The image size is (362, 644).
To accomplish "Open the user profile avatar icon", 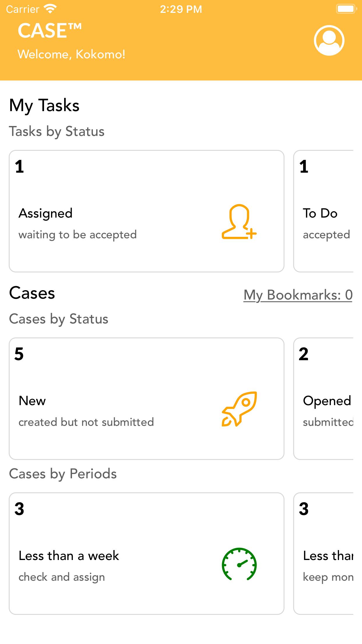I will pyautogui.click(x=329, y=40).
